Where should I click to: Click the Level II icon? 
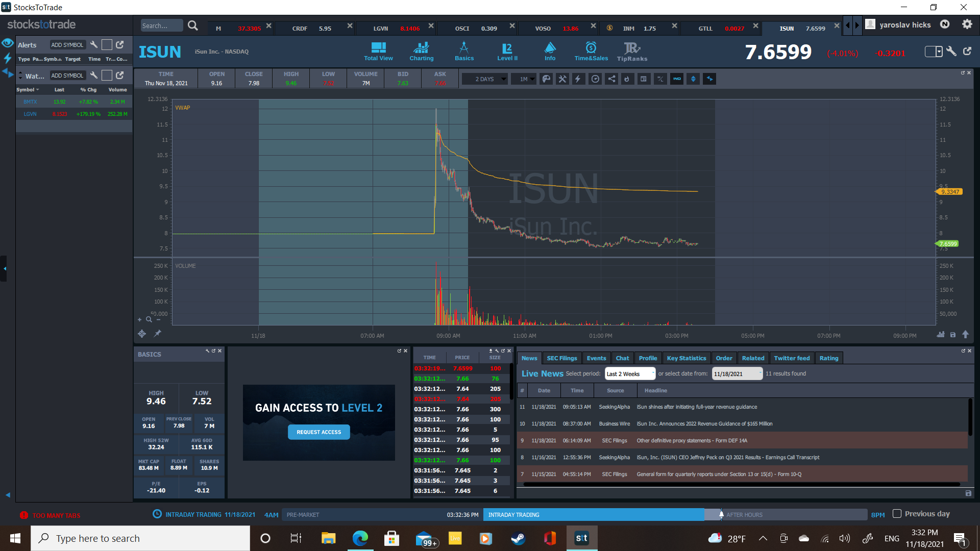[x=507, y=51]
